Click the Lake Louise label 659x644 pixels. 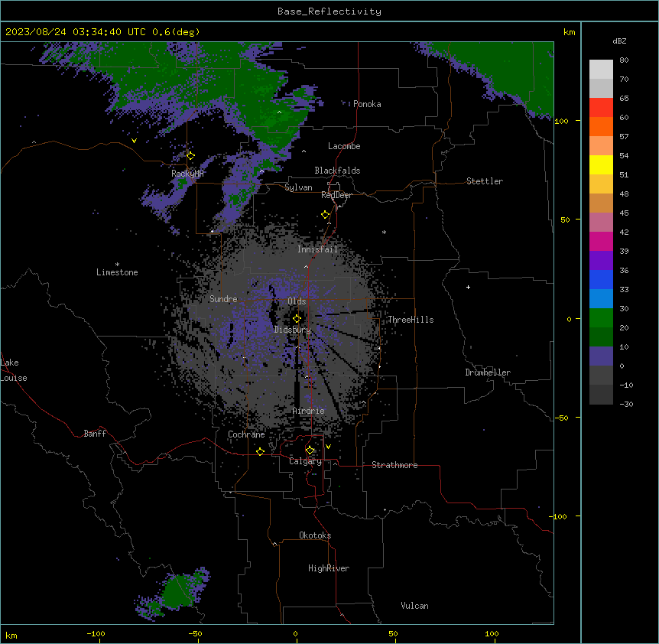14,370
